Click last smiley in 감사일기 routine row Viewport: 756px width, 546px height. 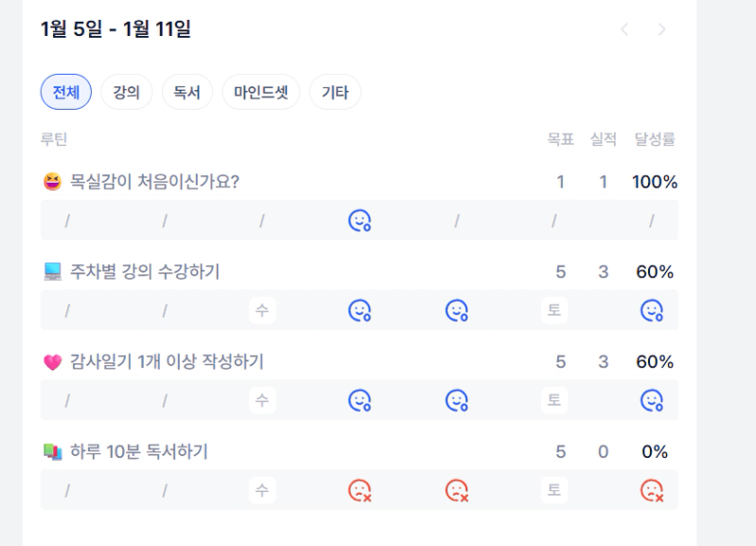651,400
